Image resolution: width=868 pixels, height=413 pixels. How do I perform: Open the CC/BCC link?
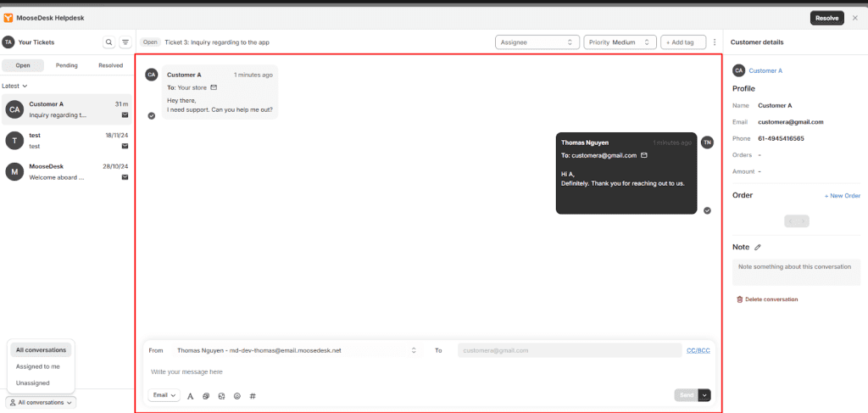click(698, 350)
